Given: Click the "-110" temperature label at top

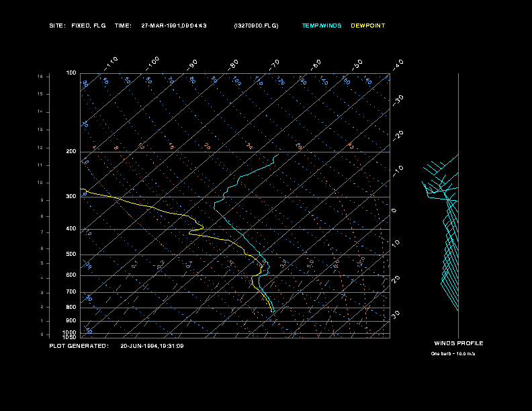Looking at the screenshot, I should click(x=111, y=64).
